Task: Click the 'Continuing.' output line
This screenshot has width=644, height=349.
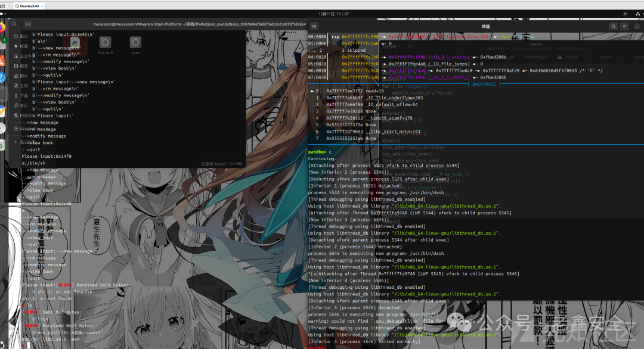Action: [x=322, y=158]
